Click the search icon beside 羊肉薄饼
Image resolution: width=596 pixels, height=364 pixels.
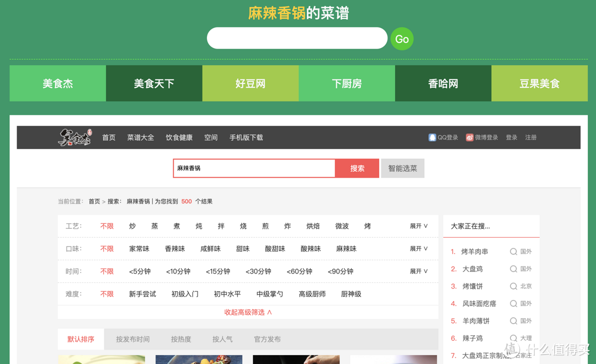coord(513,321)
